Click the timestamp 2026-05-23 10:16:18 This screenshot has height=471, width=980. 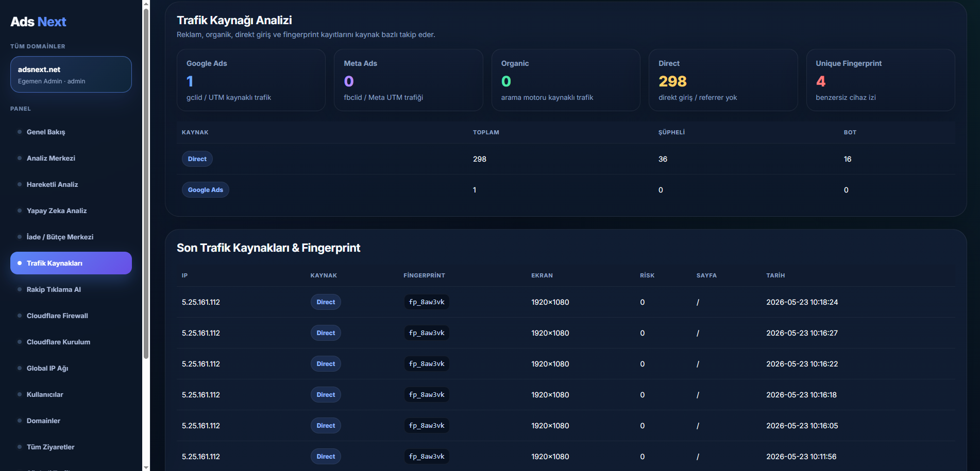click(801, 395)
